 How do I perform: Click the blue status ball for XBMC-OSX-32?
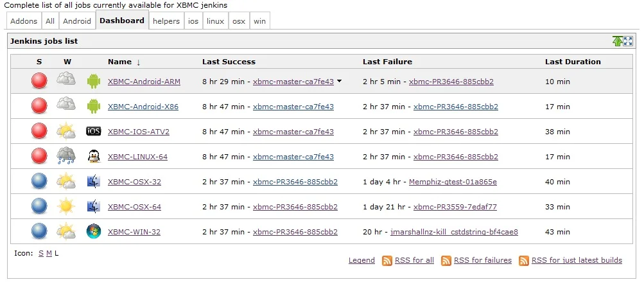pyautogui.click(x=39, y=181)
